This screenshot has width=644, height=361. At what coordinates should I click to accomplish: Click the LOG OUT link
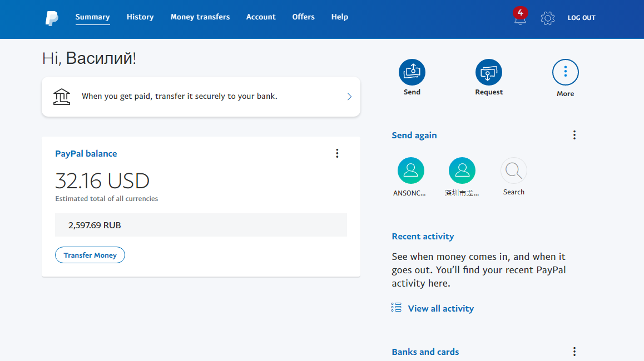[x=581, y=18]
